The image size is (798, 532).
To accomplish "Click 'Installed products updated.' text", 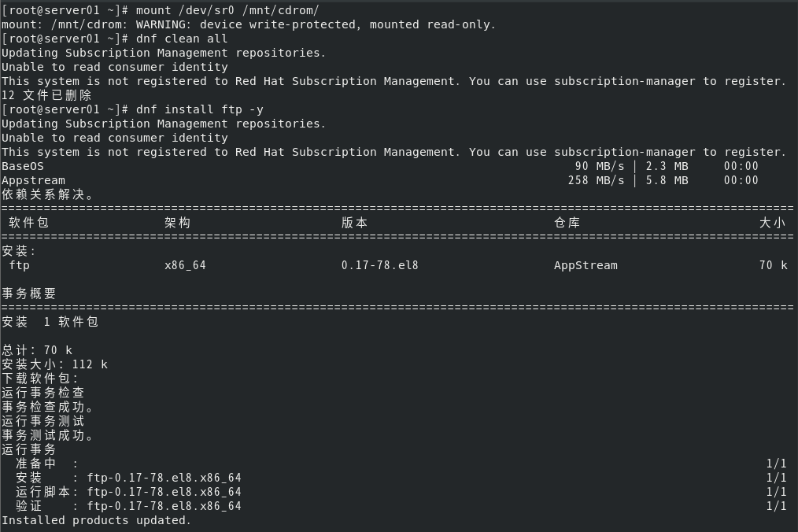I will click(x=96, y=520).
